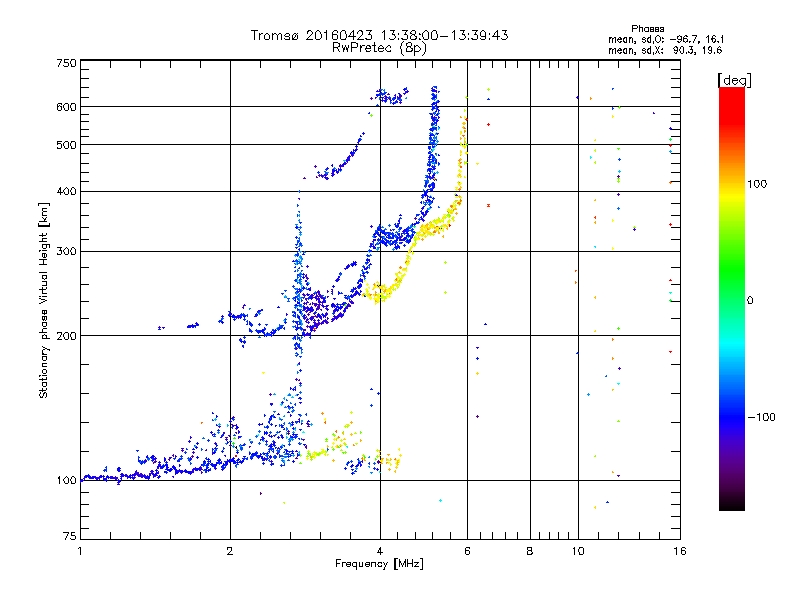The width and height of the screenshot is (800, 600).
Task: Click the blue E-layer trace near 100 km
Action: [x=153, y=473]
